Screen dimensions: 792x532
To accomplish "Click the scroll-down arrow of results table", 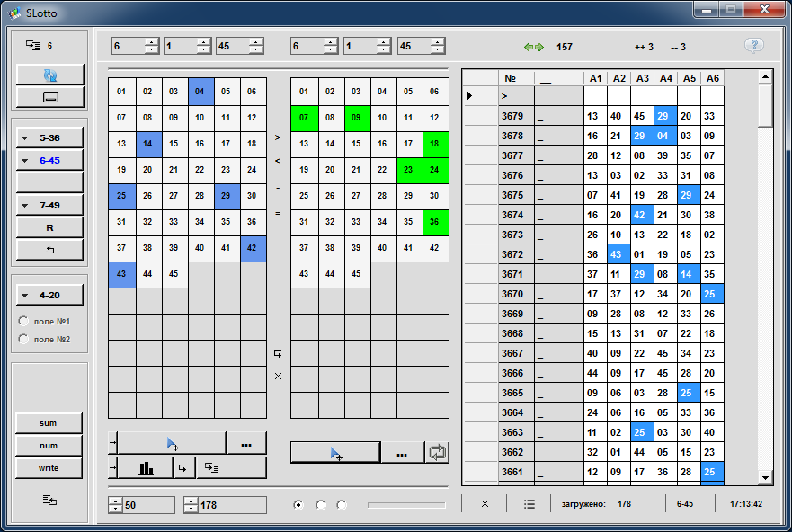I will click(x=765, y=478).
